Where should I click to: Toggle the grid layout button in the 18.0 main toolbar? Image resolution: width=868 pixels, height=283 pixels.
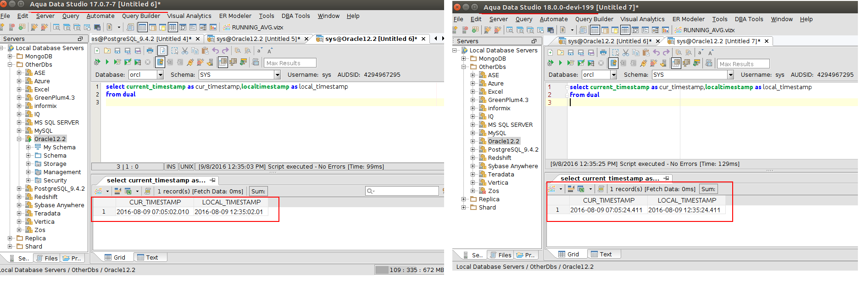[x=625, y=30]
